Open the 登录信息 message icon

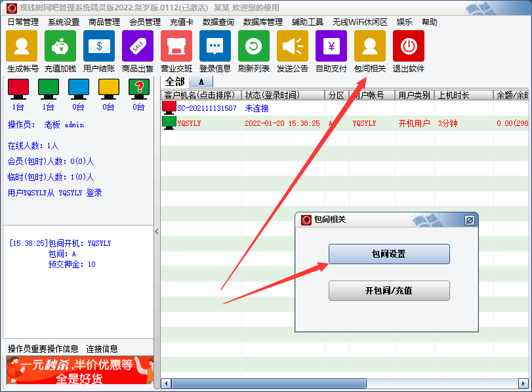(x=215, y=47)
